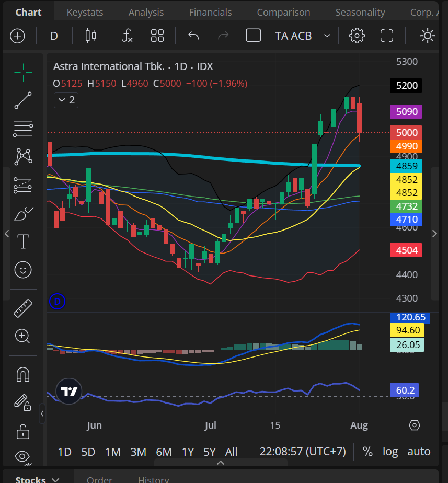
Task: Toggle auto scale mode
Action: [419, 452]
